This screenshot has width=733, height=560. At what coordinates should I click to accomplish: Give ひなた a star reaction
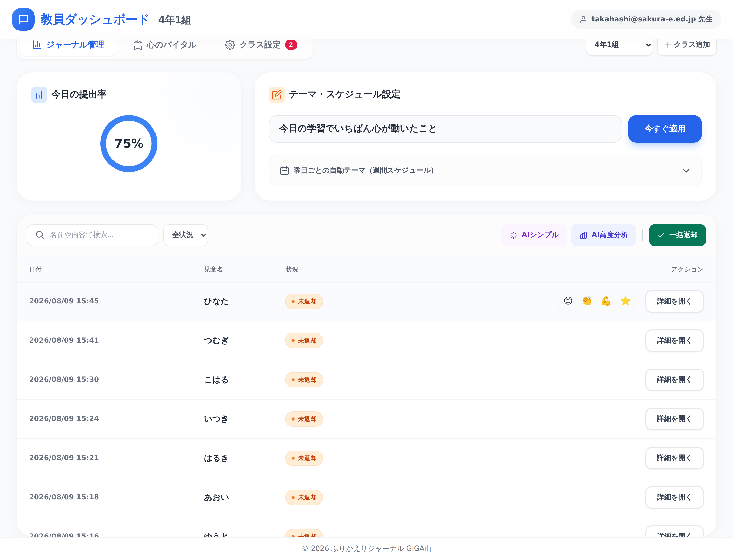point(625,301)
